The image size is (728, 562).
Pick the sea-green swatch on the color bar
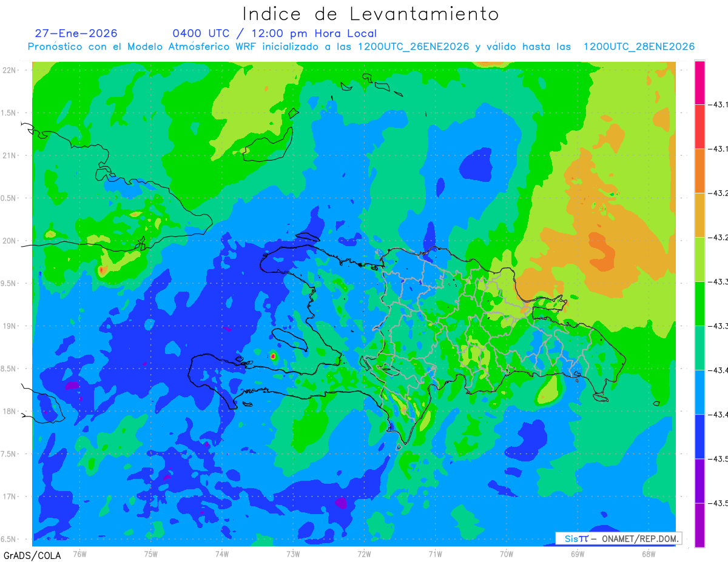(x=699, y=348)
